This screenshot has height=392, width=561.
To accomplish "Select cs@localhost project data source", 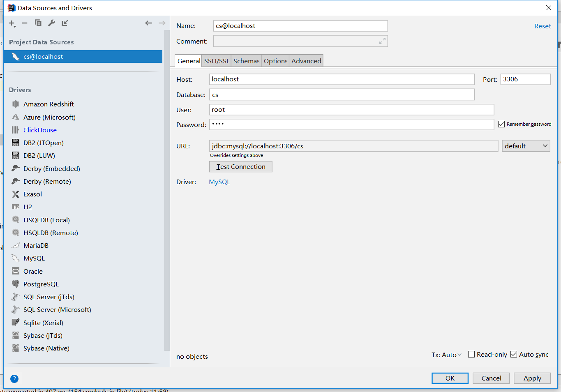I will point(83,57).
